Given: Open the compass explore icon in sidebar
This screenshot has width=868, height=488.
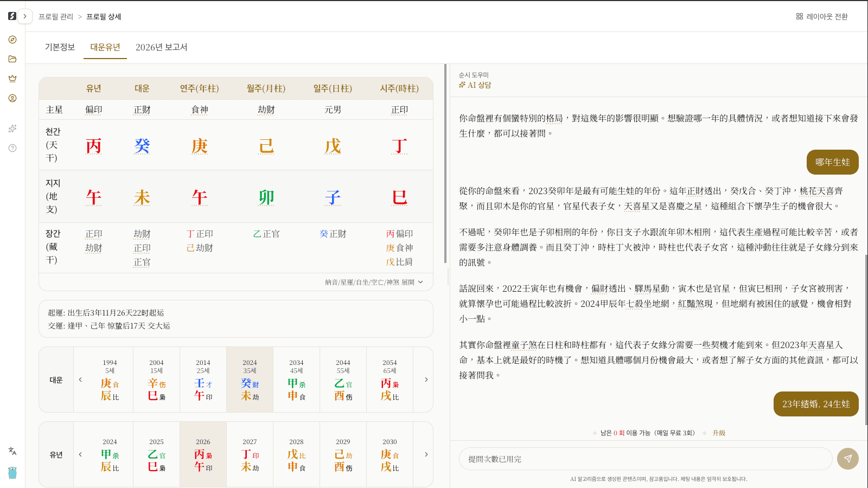Looking at the screenshot, I should [x=12, y=40].
